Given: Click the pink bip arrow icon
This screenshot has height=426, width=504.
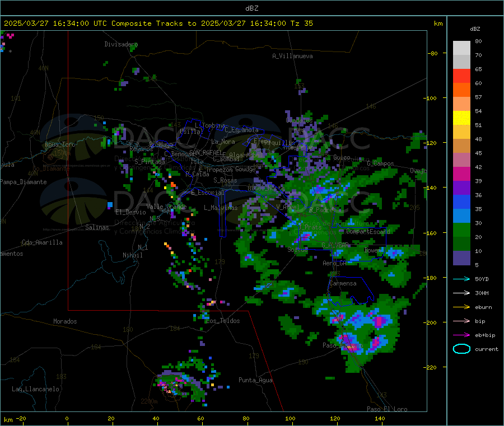Looking at the screenshot, I should [461, 321].
